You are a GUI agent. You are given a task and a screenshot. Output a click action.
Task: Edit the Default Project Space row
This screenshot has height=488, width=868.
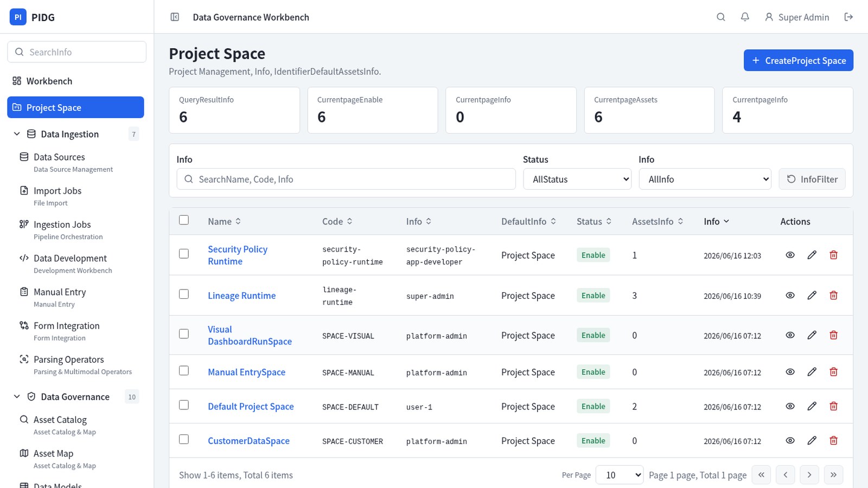812,406
